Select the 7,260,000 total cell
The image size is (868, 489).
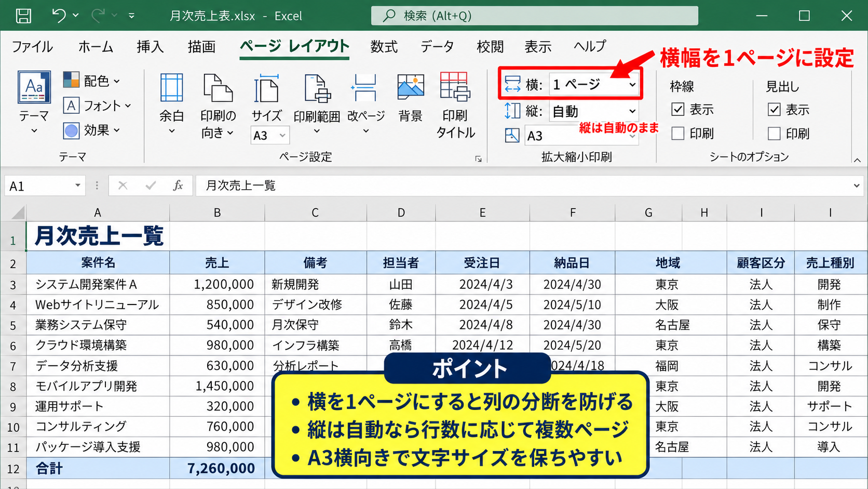(217, 468)
